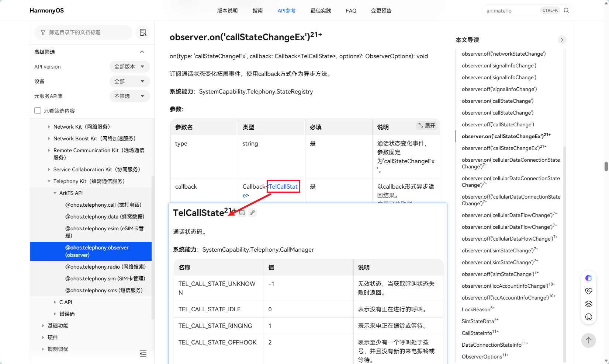Open the colorful AI assistant icon

click(x=589, y=278)
